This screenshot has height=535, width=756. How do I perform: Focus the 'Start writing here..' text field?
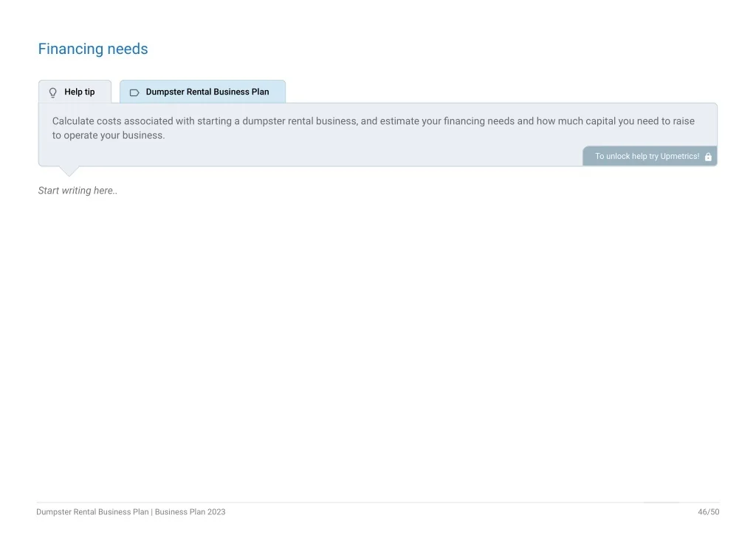78,191
